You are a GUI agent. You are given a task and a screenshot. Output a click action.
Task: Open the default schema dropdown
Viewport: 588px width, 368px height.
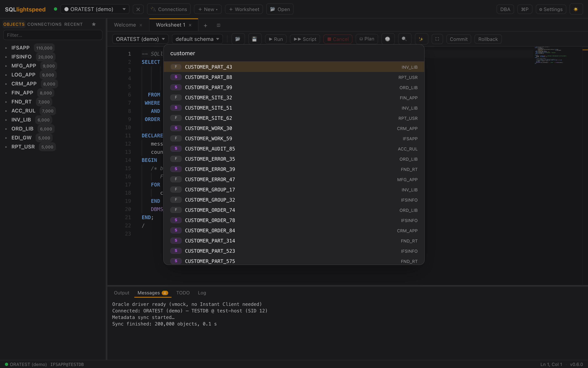(197, 39)
